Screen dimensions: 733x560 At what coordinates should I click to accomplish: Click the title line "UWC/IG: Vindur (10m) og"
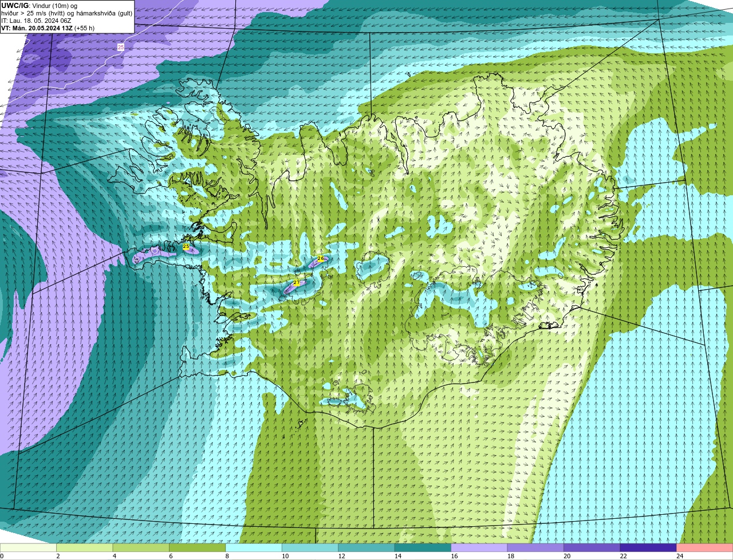39,5
